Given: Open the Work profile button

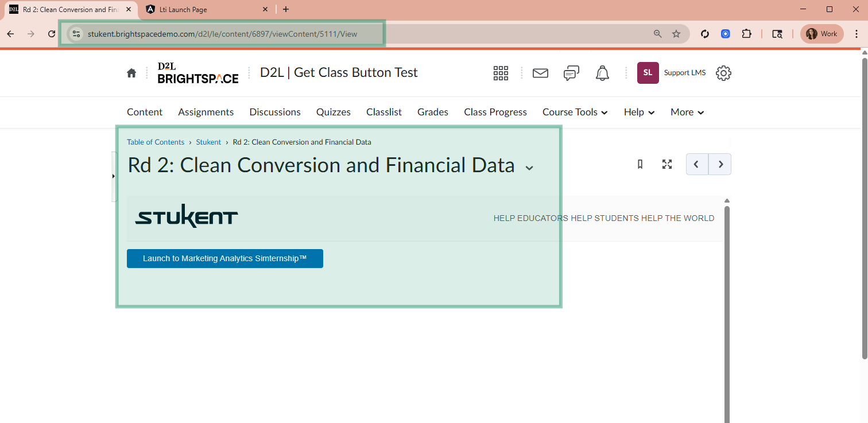Looking at the screenshot, I should (x=822, y=34).
